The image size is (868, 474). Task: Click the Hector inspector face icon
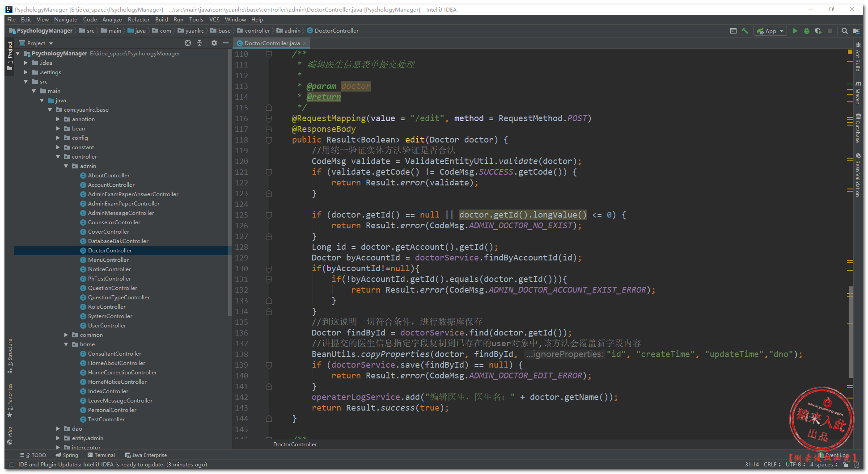(856, 465)
